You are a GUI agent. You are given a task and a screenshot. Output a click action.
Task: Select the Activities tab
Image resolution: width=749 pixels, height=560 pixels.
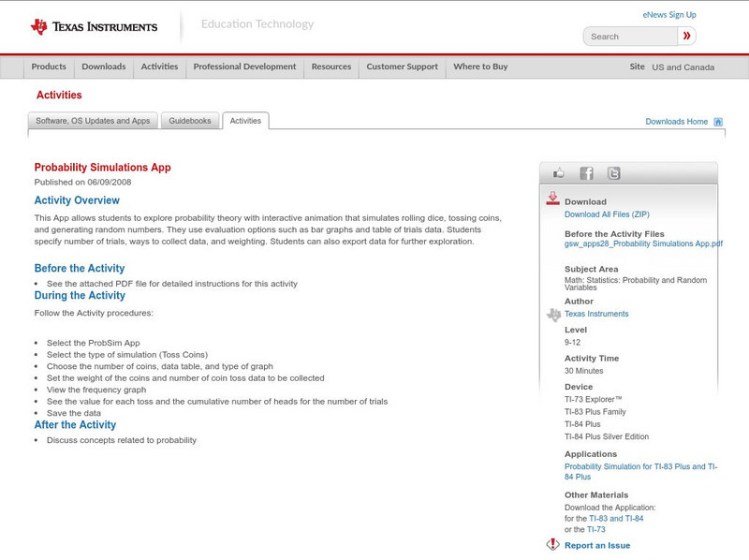[x=245, y=121]
